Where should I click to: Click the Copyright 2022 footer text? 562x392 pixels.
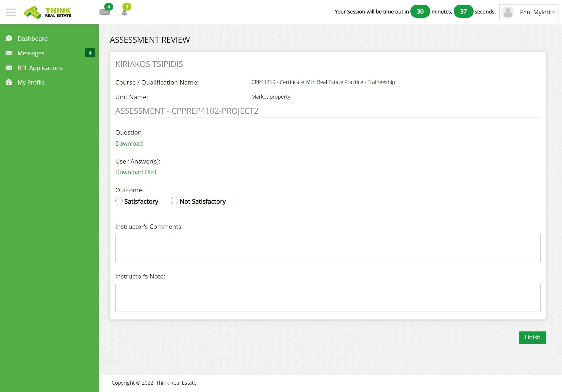click(154, 383)
